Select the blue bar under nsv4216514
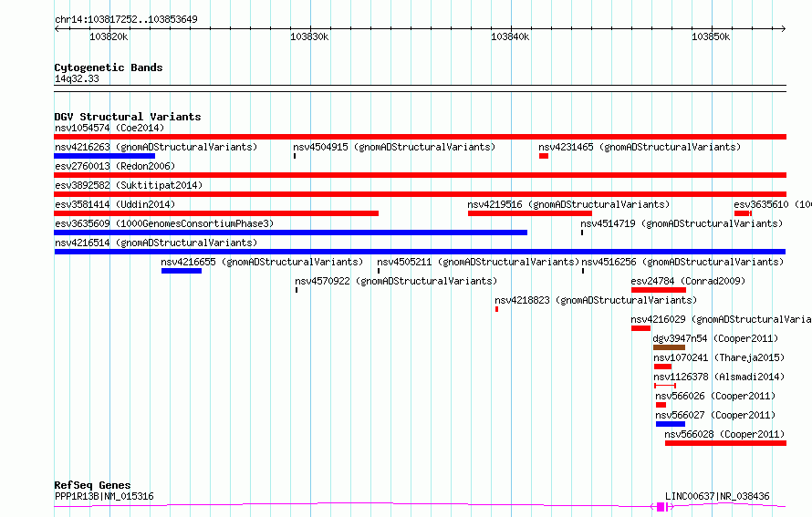812x517 pixels. coord(420,252)
